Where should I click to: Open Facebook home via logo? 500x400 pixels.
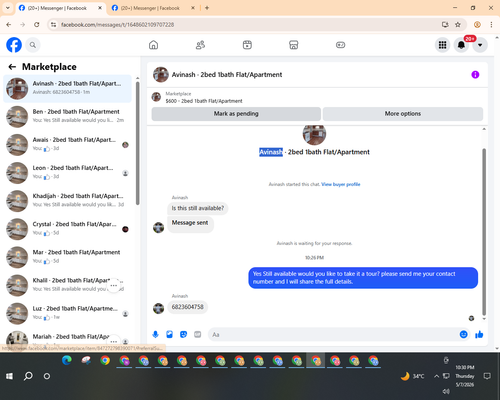pyautogui.click(x=14, y=45)
